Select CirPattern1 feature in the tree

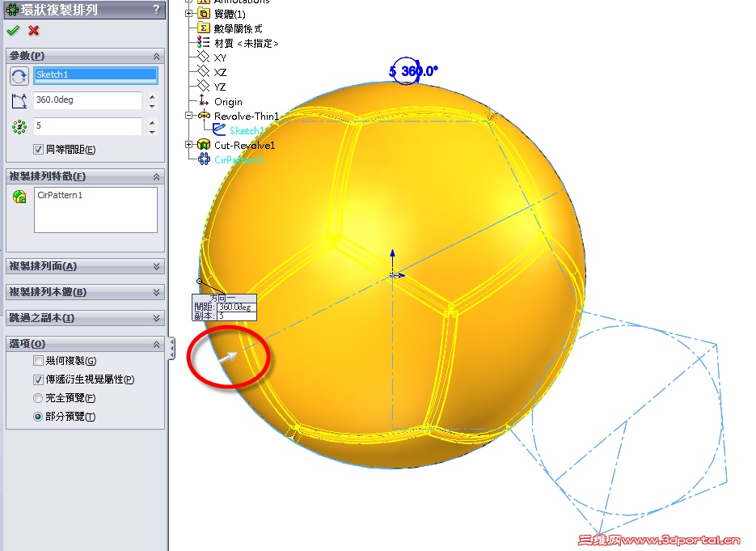coord(239,159)
